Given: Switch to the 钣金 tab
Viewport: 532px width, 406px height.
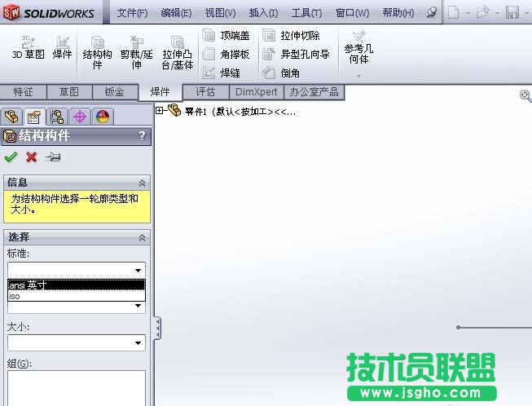Looking at the screenshot, I should coord(115,91).
